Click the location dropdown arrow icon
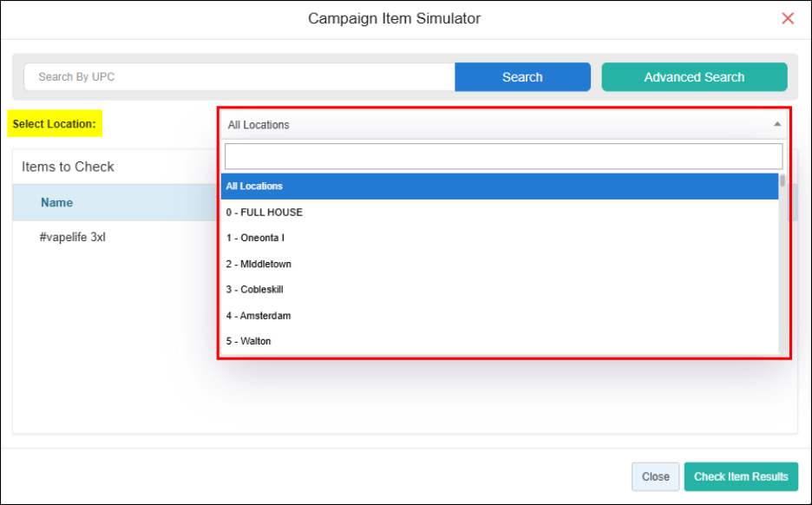812x505 pixels. 777,125
